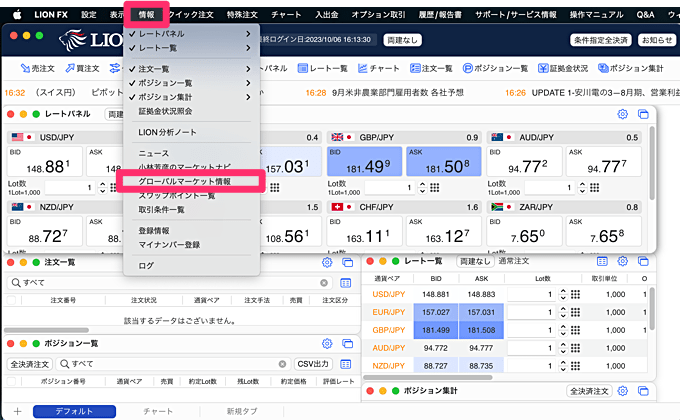
Task: Adjust Lot stepper of AUD/JPY panel
Action: coord(582,187)
